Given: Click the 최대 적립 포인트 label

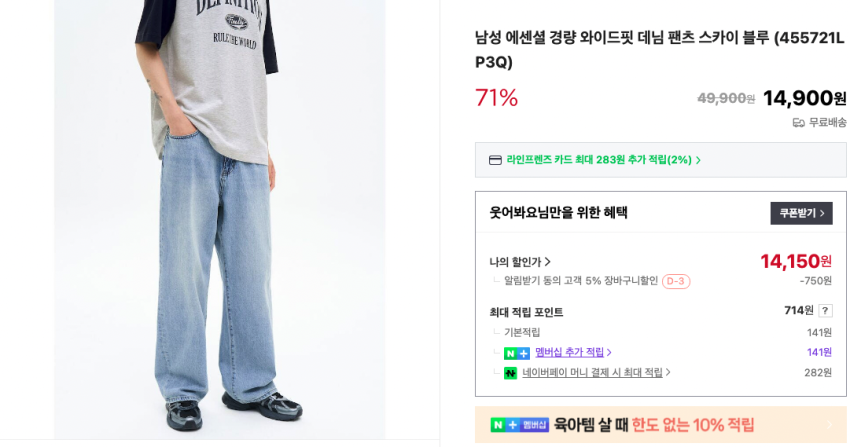Looking at the screenshot, I should pos(526,312).
